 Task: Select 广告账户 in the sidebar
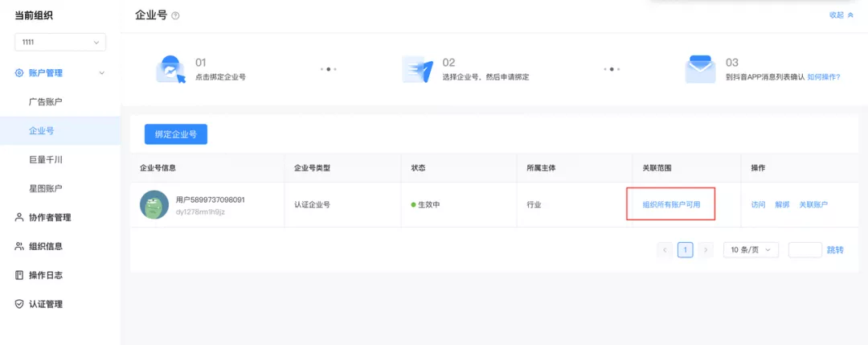click(x=46, y=102)
